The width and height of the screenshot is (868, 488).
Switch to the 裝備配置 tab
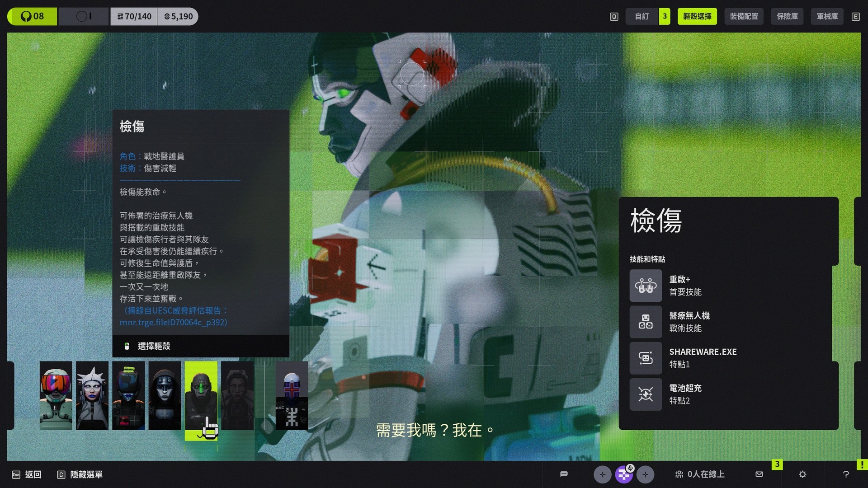coord(744,16)
